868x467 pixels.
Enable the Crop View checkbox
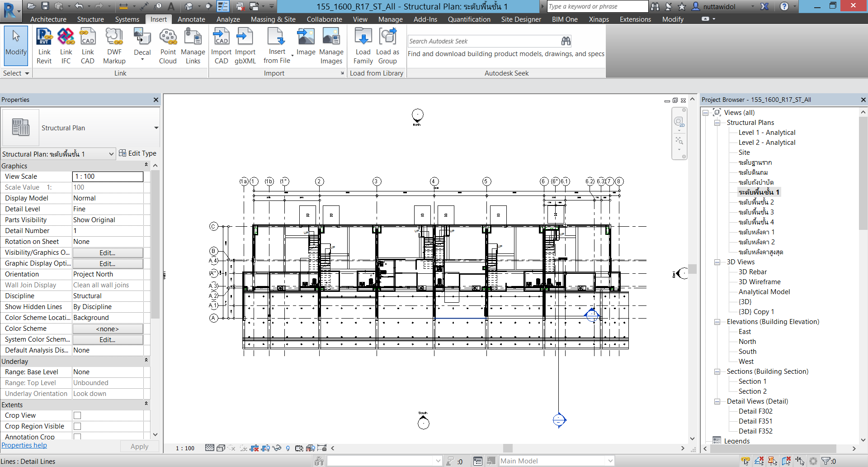[77, 415]
